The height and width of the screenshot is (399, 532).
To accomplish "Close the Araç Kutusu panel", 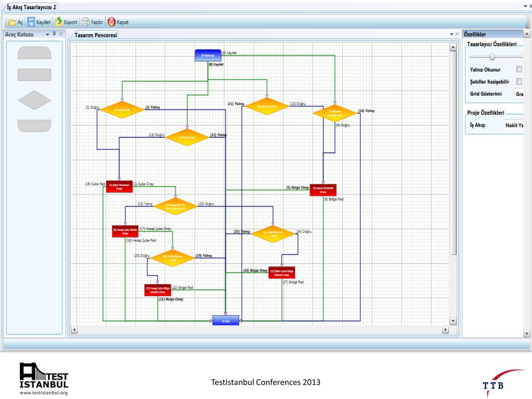I will pos(61,34).
